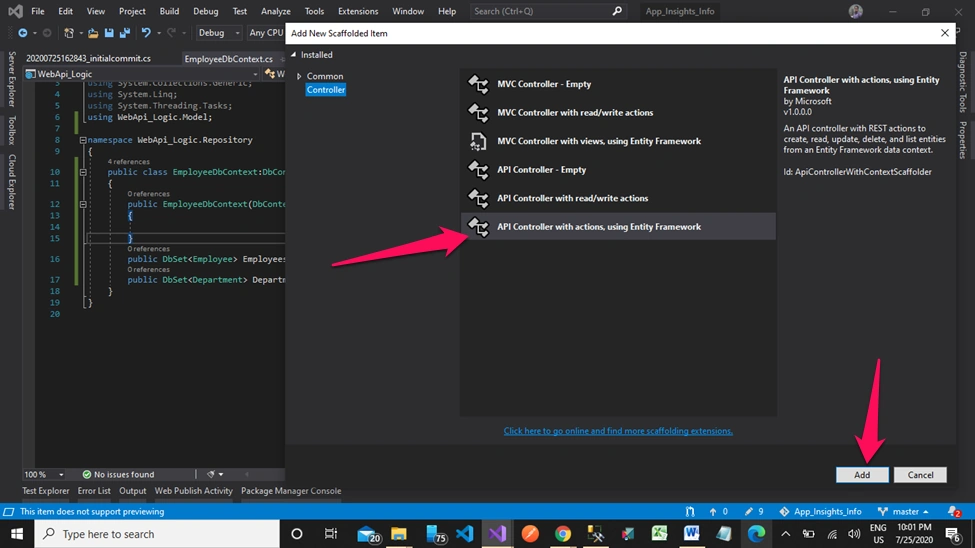Image resolution: width=975 pixels, height=548 pixels.
Task: Open the Server Explorer side panel
Action: [x=11, y=80]
